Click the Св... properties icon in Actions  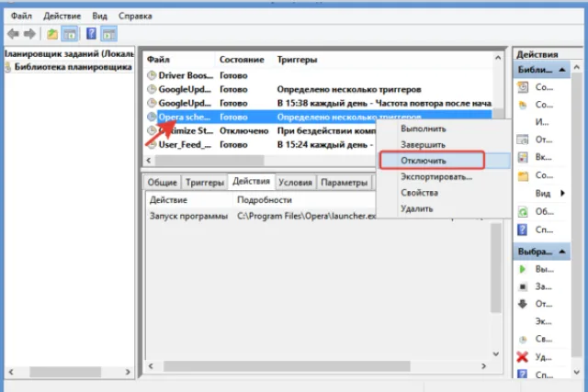(x=523, y=340)
